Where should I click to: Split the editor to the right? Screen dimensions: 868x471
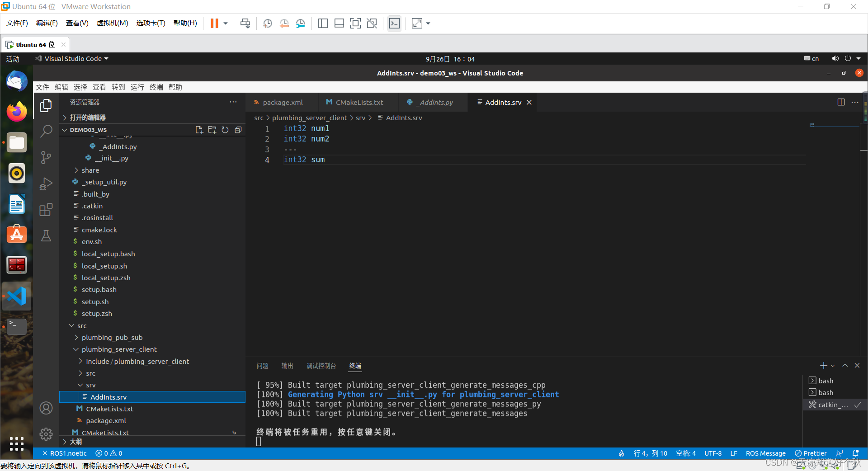tap(841, 102)
